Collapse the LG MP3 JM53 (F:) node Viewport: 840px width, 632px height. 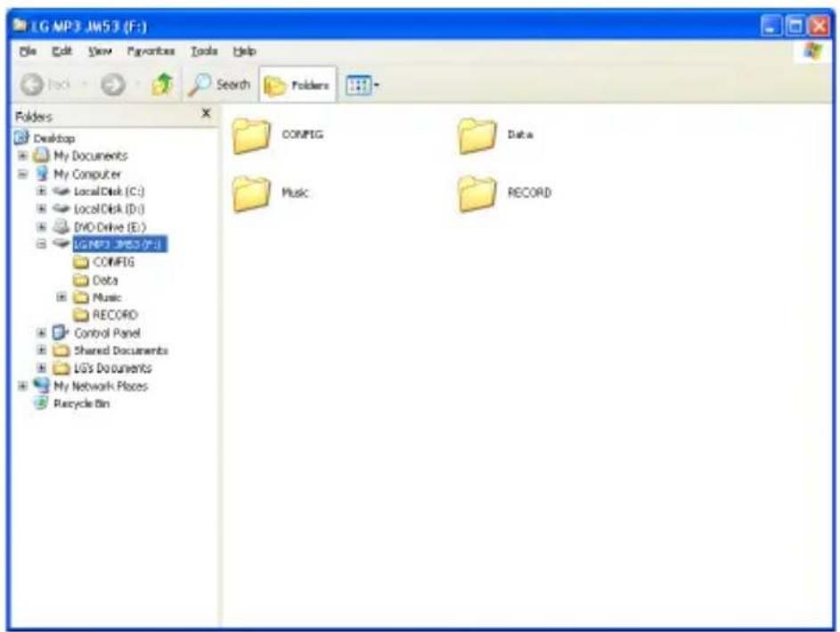41,244
